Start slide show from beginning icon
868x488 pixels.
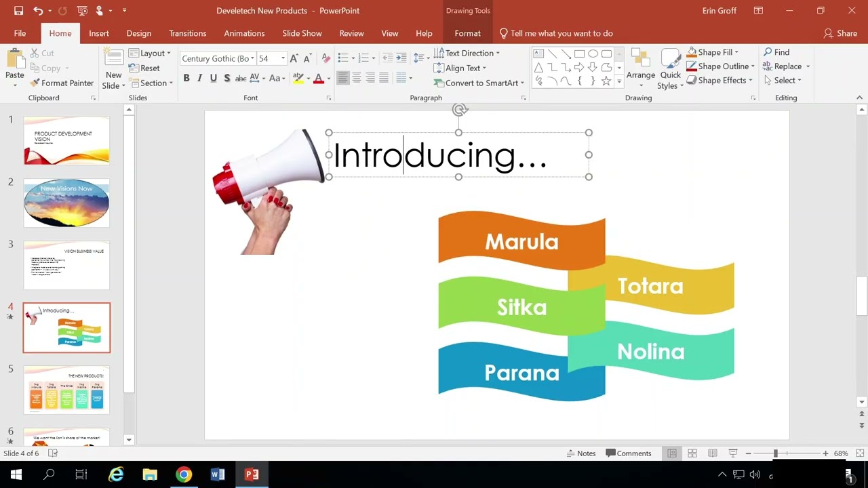[82, 11]
